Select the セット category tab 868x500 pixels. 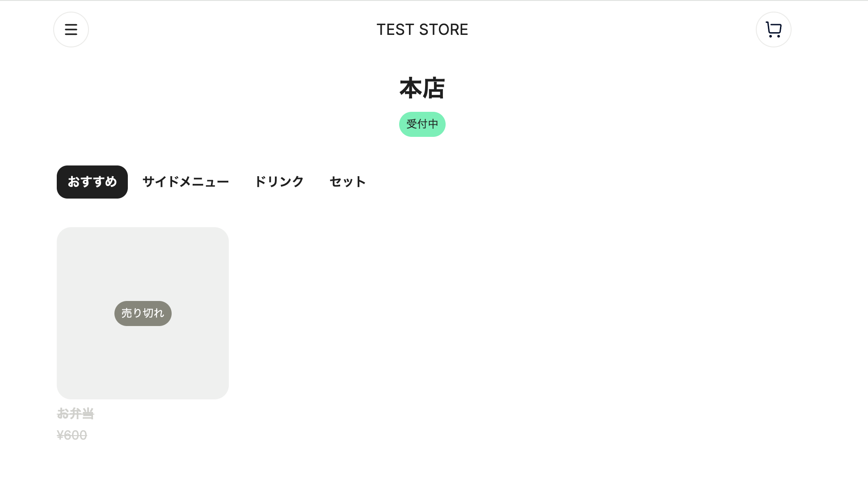tap(347, 182)
